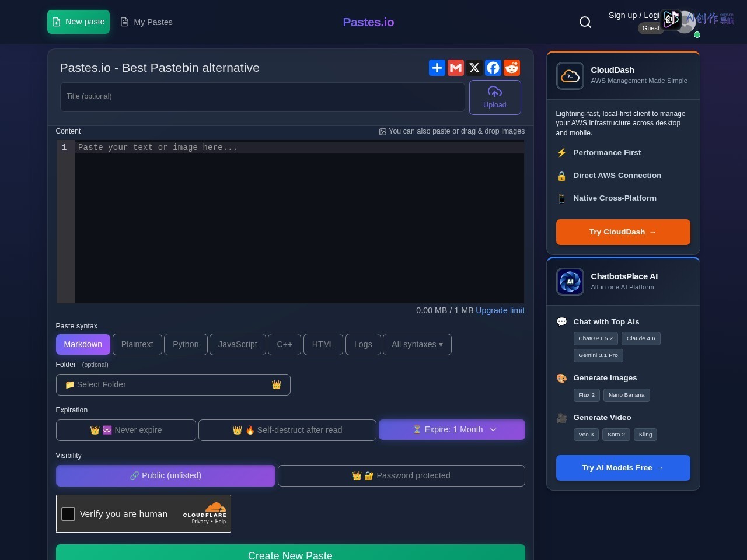
Task: Open the All syntaxes dropdown
Action: [x=417, y=344]
